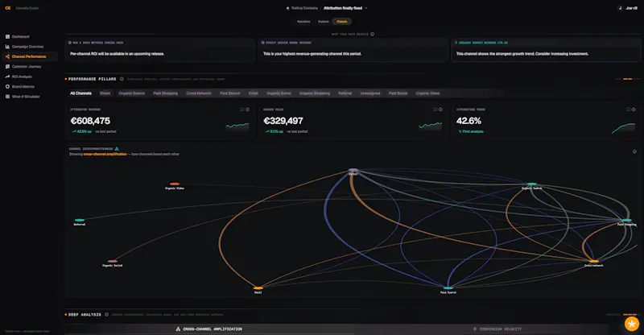This screenshot has height=335, width=644.
Task: Click the green network icon beside Channel Interconnectedness
Action: click(x=117, y=149)
